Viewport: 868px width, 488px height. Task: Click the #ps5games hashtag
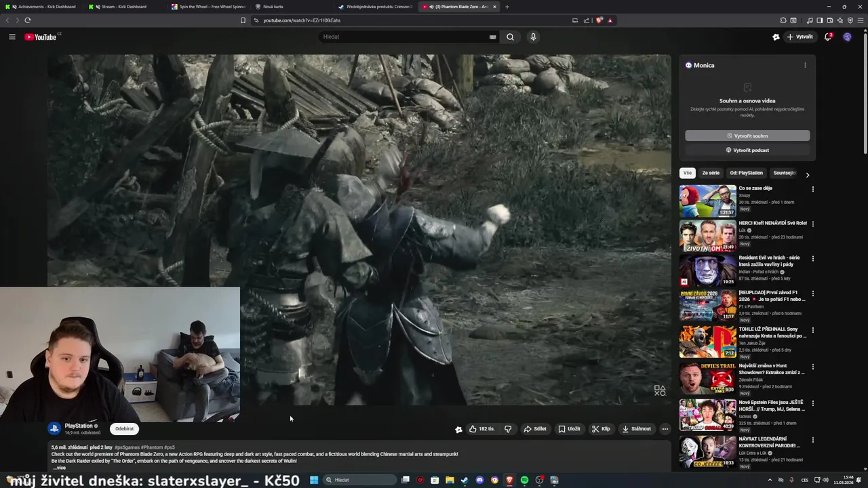click(x=127, y=447)
